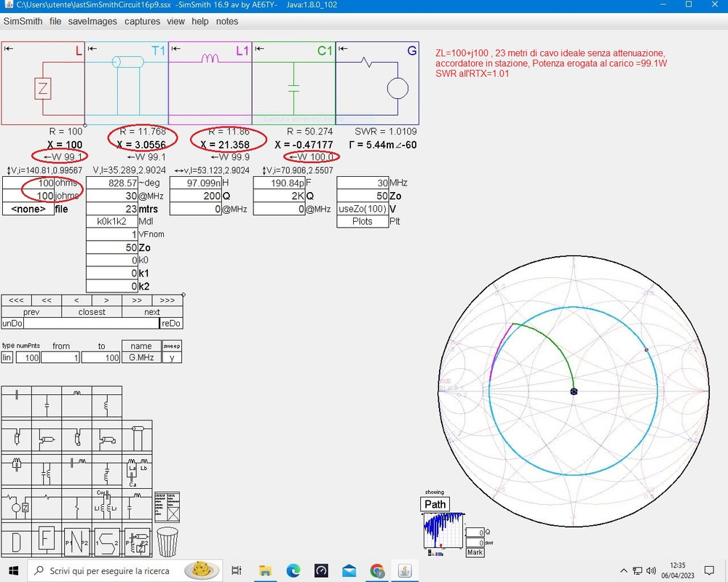Pick the series shorted stub component

76,436
